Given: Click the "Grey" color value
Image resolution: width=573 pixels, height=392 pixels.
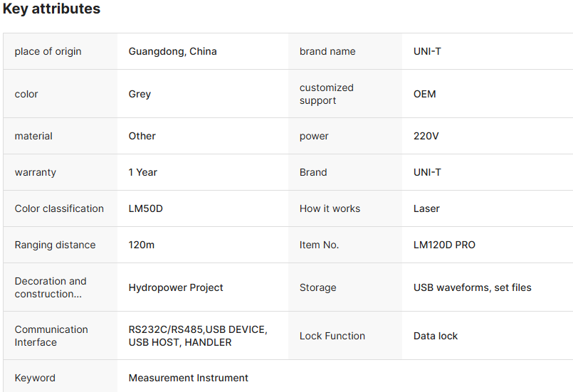Looking at the screenshot, I should 140,94.
